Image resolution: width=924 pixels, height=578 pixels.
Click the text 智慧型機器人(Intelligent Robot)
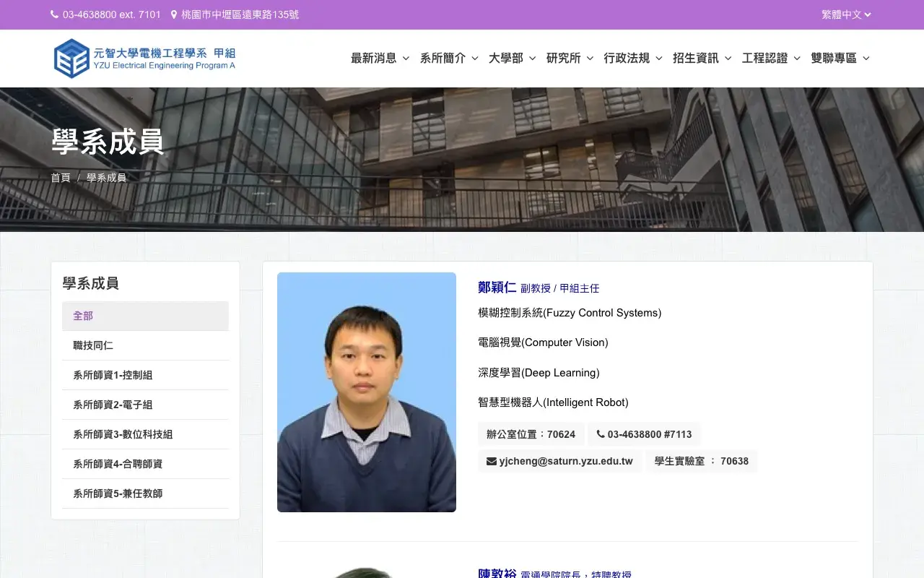[553, 402]
